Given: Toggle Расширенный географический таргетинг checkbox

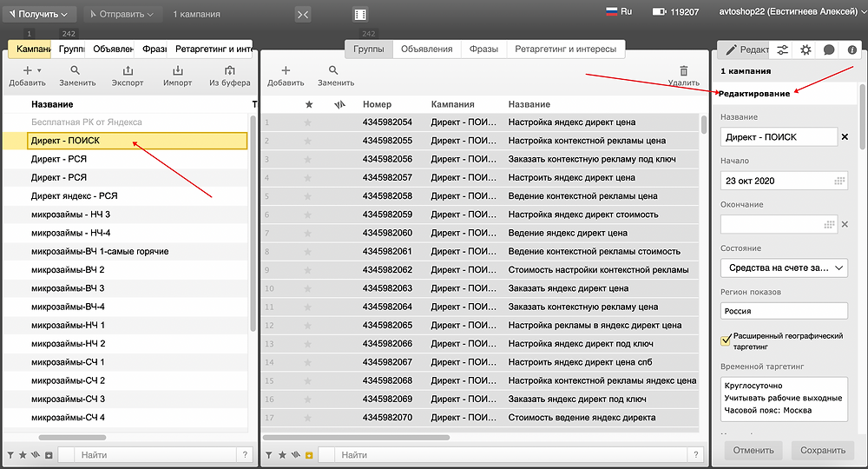Looking at the screenshot, I should tap(726, 340).
